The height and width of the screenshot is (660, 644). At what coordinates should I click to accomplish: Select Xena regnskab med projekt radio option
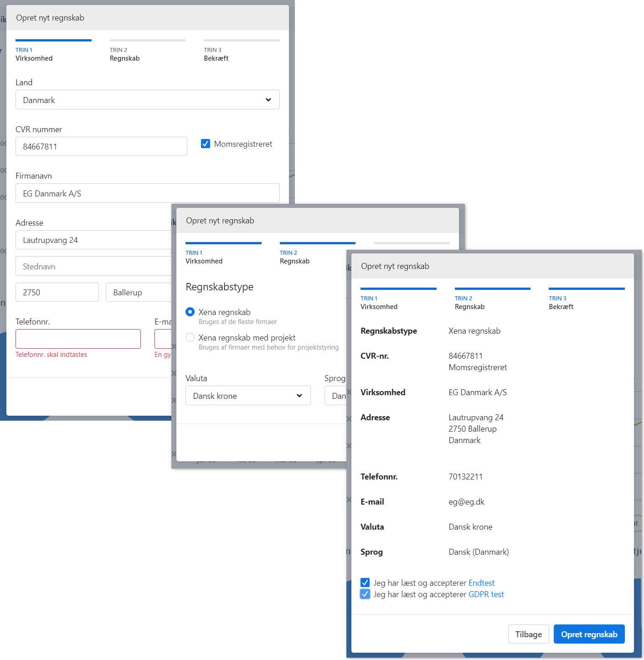(x=190, y=337)
